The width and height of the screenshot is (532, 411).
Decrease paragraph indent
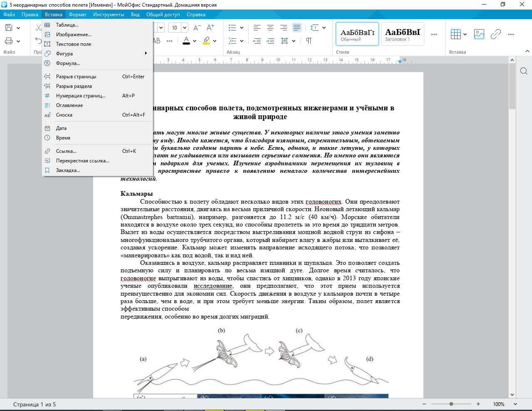[257, 41]
